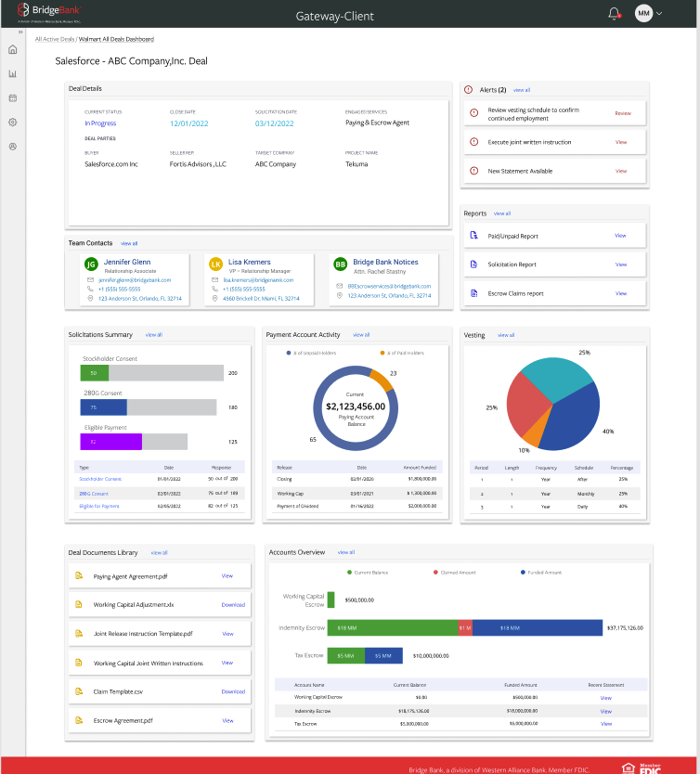Click the Paid/Unpaid Report document icon
700x774 pixels.
pyautogui.click(x=473, y=236)
